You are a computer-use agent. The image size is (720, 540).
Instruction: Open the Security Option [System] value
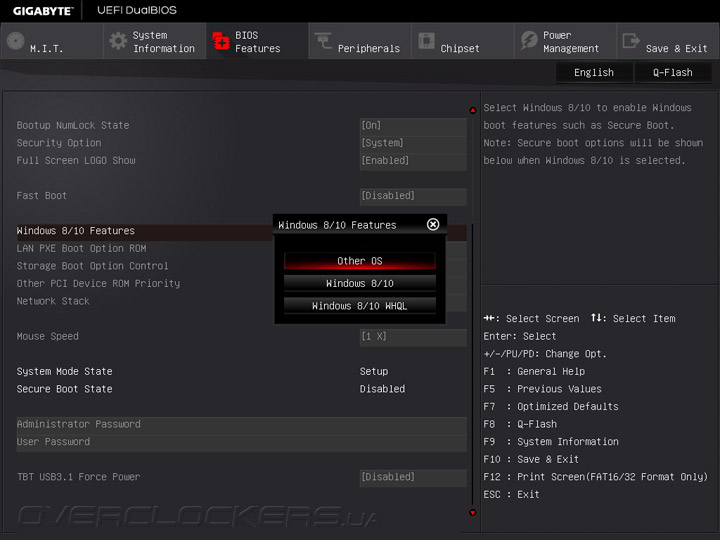[x=413, y=143]
